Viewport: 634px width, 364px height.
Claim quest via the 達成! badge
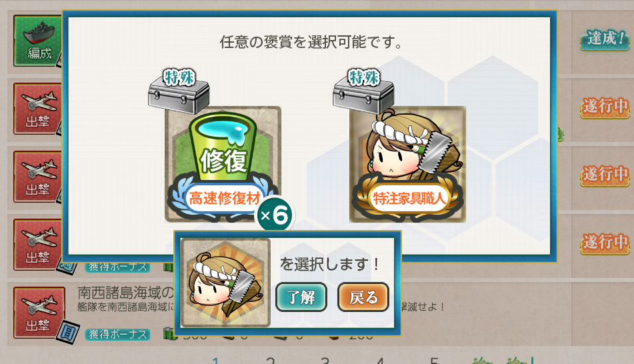605,39
